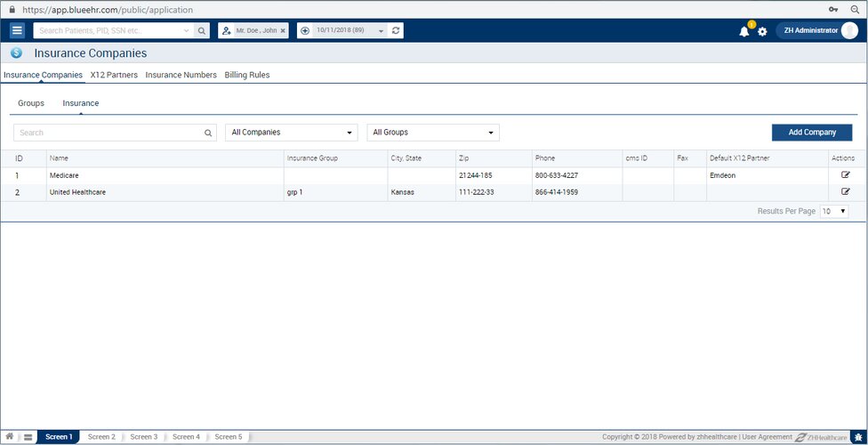This screenshot has height=445, width=868.
Task: Open the encounter date 10/11/2018 dropdown
Action: click(x=382, y=30)
